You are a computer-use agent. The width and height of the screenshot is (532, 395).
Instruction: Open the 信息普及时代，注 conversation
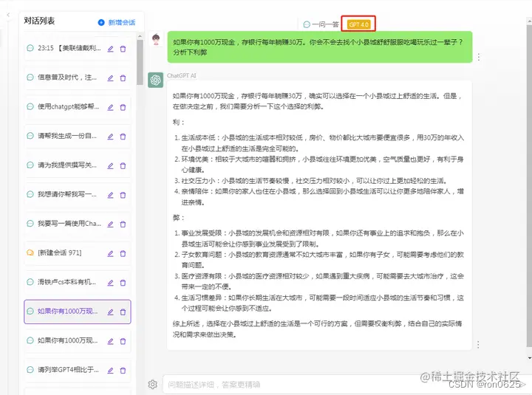[78, 78]
